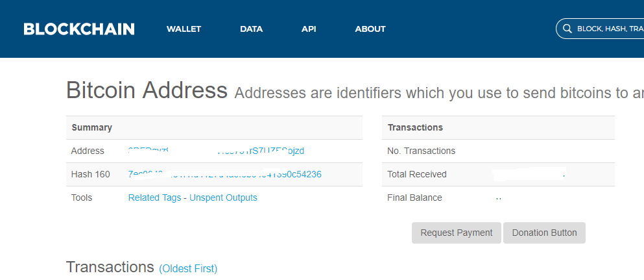Click the BLOCKCHAIN logo
This screenshot has height=280, width=644.
79,29
